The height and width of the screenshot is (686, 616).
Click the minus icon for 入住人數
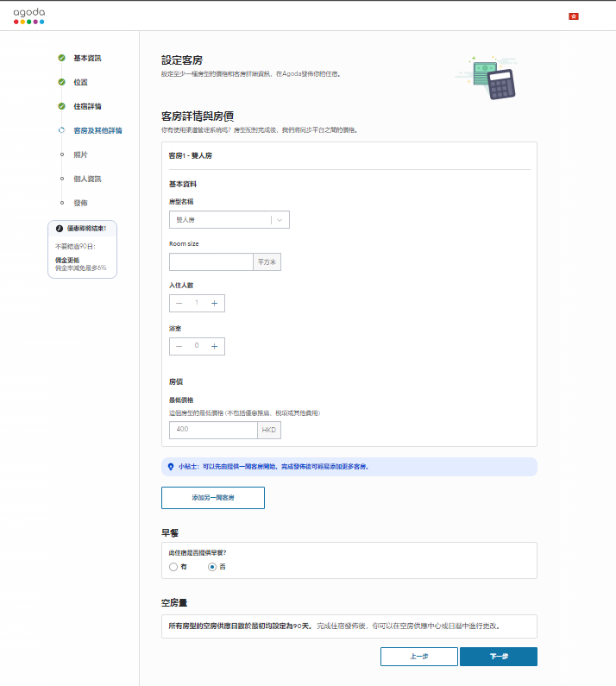[179, 303]
